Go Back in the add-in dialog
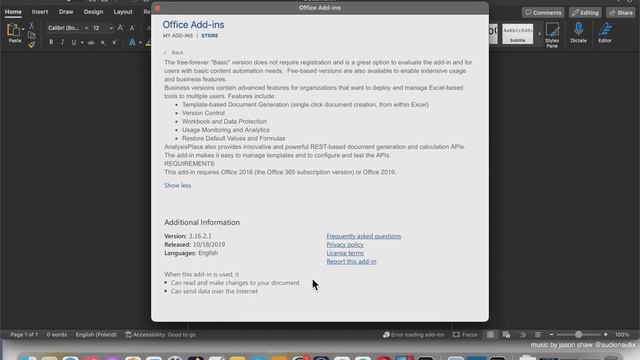Viewport: 640px width, 360px height. point(174,53)
